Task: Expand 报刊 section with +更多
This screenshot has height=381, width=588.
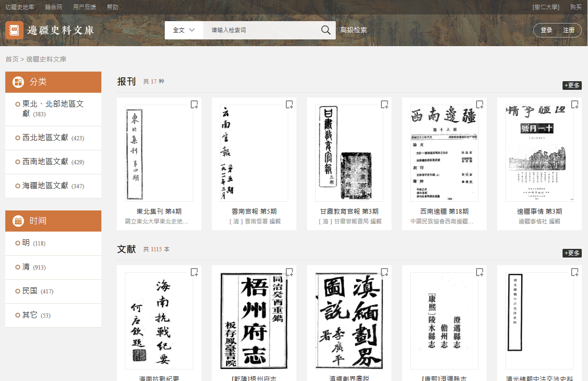Action: click(x=572, y=86)
